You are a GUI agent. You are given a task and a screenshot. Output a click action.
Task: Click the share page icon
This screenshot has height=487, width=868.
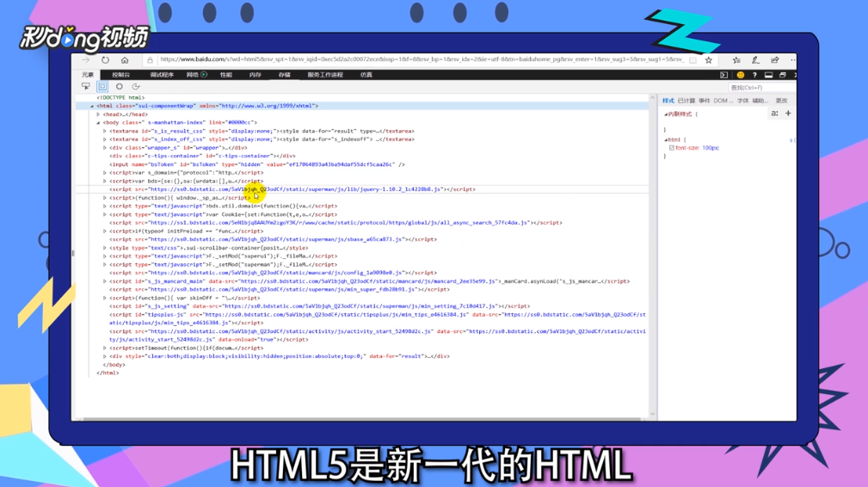click(774, 59)
